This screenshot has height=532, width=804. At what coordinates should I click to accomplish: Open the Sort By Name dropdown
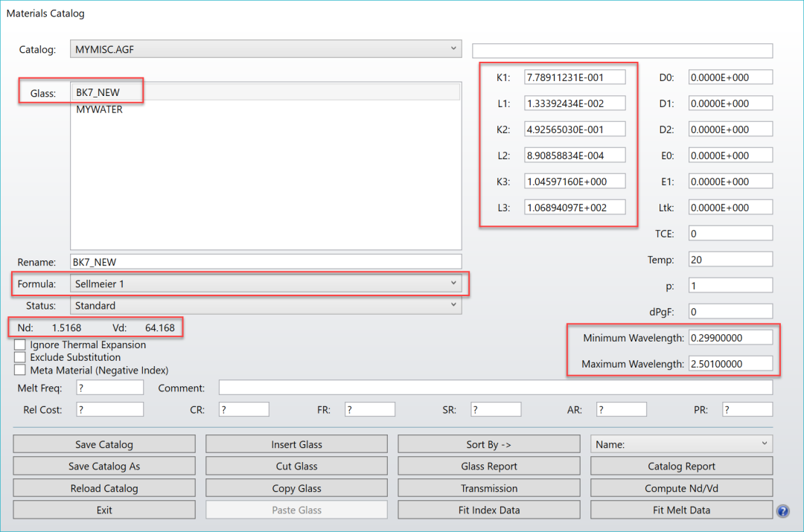coord(681,444)
